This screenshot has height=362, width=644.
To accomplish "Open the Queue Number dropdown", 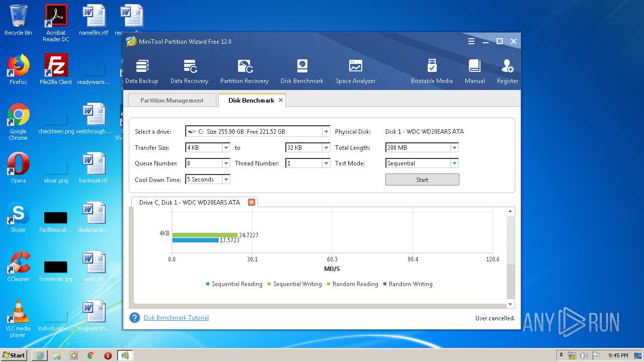I will coord(225,163).
